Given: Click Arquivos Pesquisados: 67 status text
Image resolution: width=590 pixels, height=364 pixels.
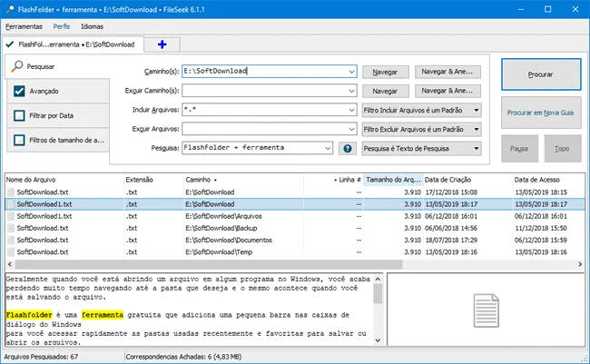Looking at the screenshot, I should point(41,357).
